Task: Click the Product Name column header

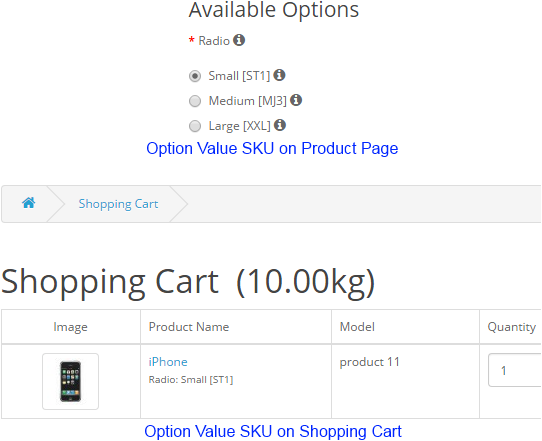Action: (x=189, y=327)
